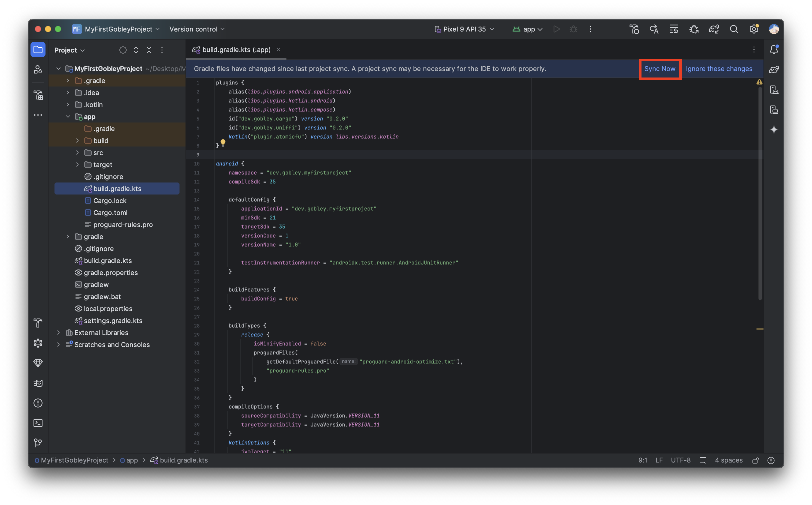Open Pixel 9 API 35 device selector
The height and width of the screenshot is (505, 812).
tap(464, 29)
